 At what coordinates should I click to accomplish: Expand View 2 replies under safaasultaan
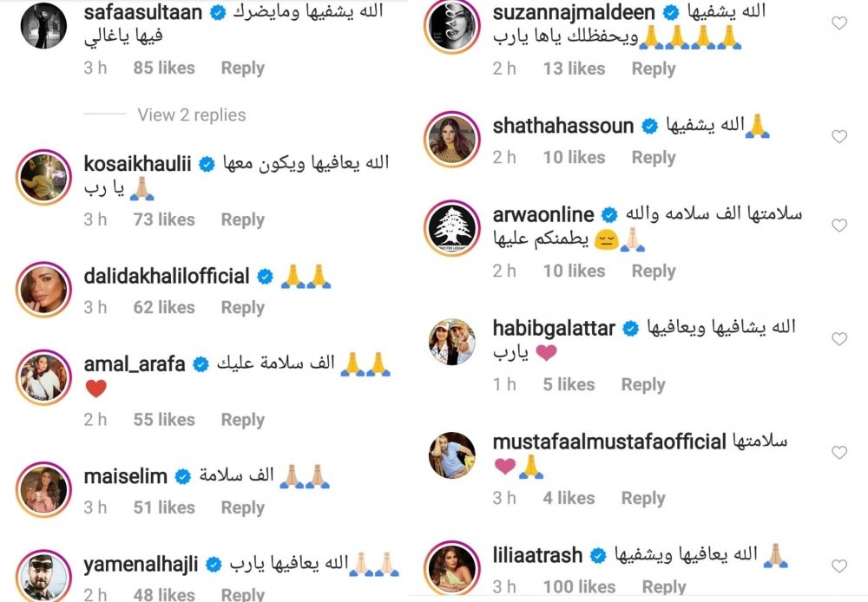coord(192,115)
